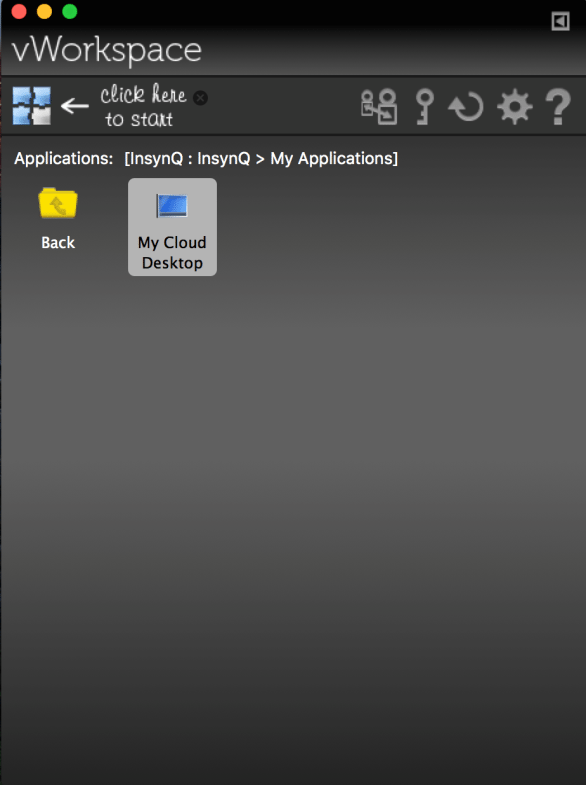Minimize the window with the yellow button

click(45, 11)
